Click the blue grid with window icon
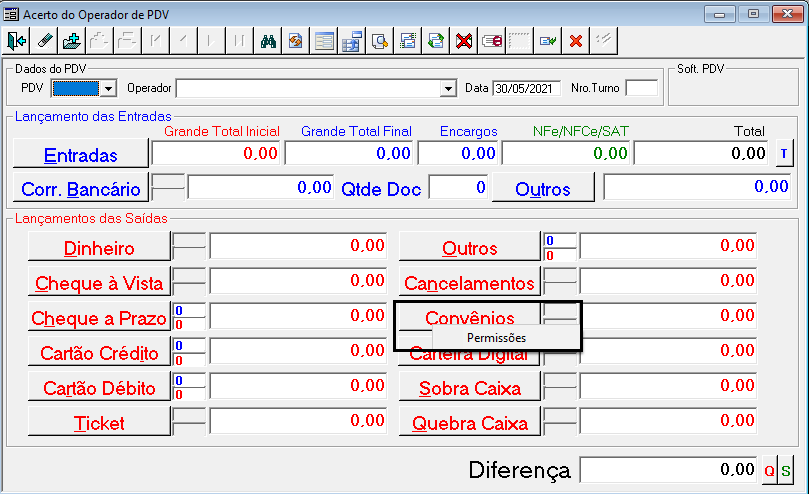The height and width of the screenshot is (494, 809). point(351,41)
